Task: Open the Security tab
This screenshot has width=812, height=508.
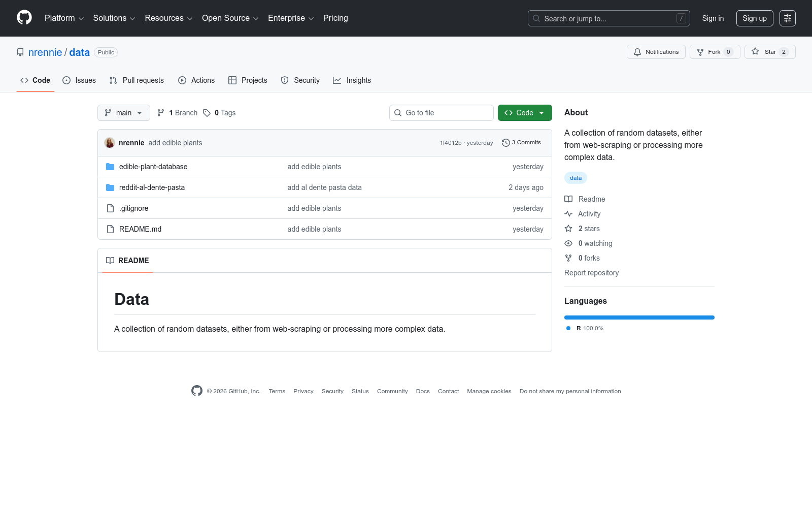Action: (x=300, y=80)
